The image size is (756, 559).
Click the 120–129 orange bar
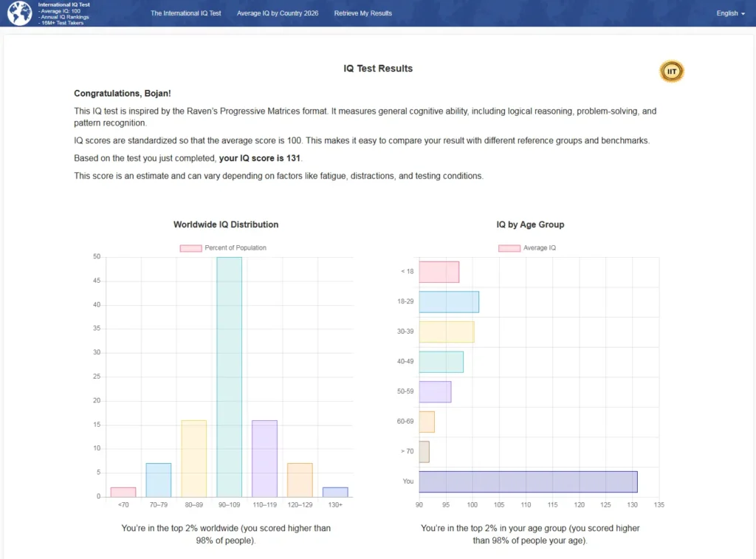pyautogui.click(x=300, y=480)
